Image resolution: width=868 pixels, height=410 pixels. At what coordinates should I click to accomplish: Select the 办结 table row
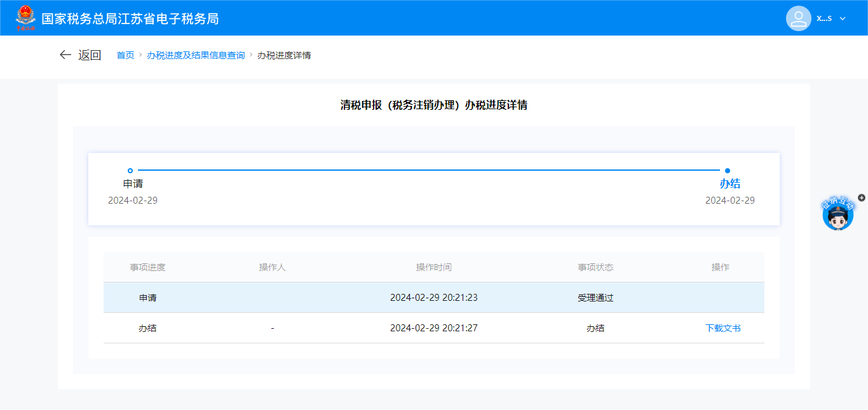433,328
